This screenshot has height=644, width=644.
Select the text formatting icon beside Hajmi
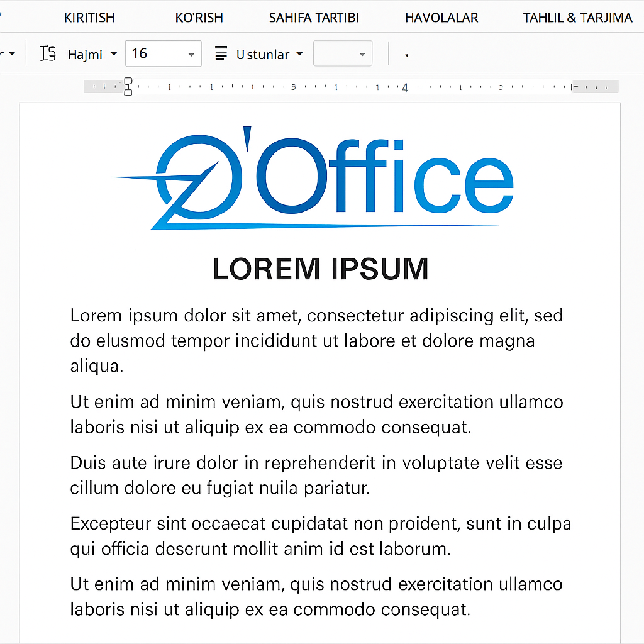click(47, 54)
